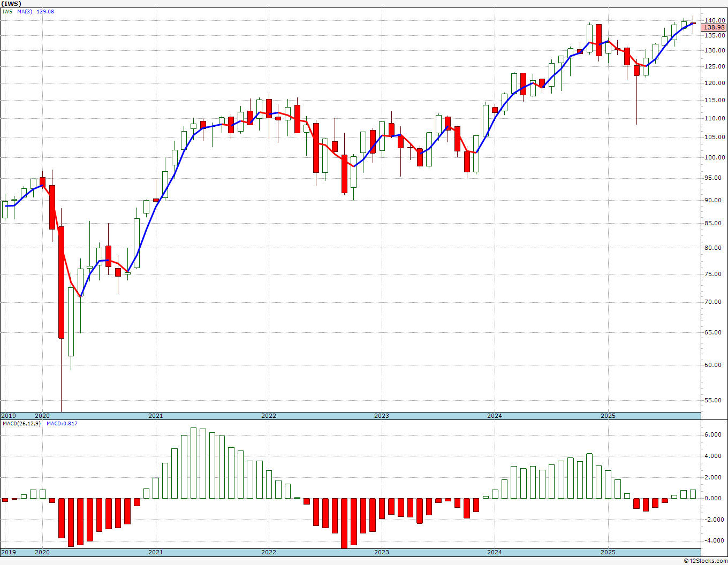
Task: Click 2023 on the price chart time axis
Action: (x=382, y=416)
